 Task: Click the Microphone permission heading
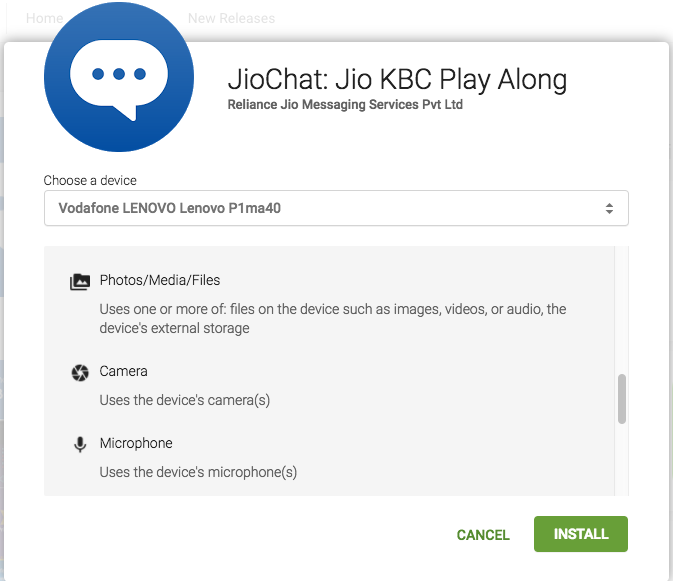pos(136,443)
